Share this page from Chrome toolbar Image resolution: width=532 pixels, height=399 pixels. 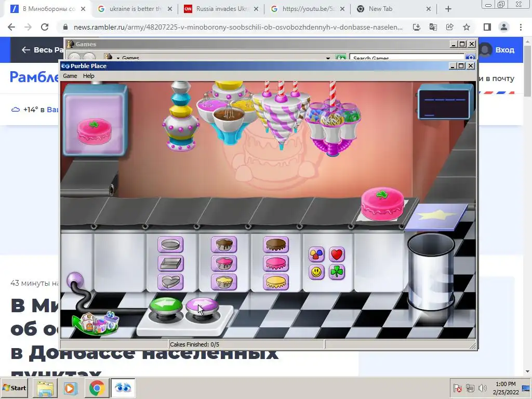click(450, 27)
